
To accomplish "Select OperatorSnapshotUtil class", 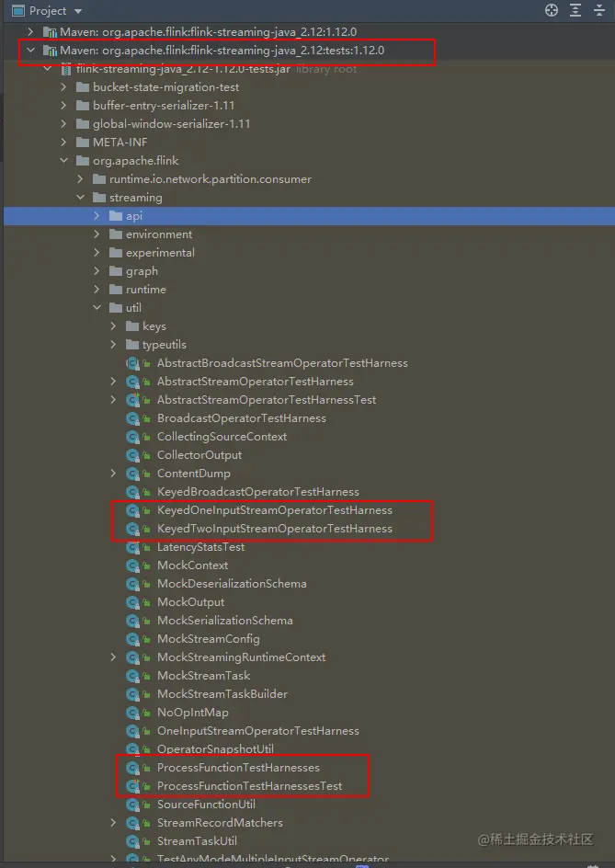I will tap(215, 749).
